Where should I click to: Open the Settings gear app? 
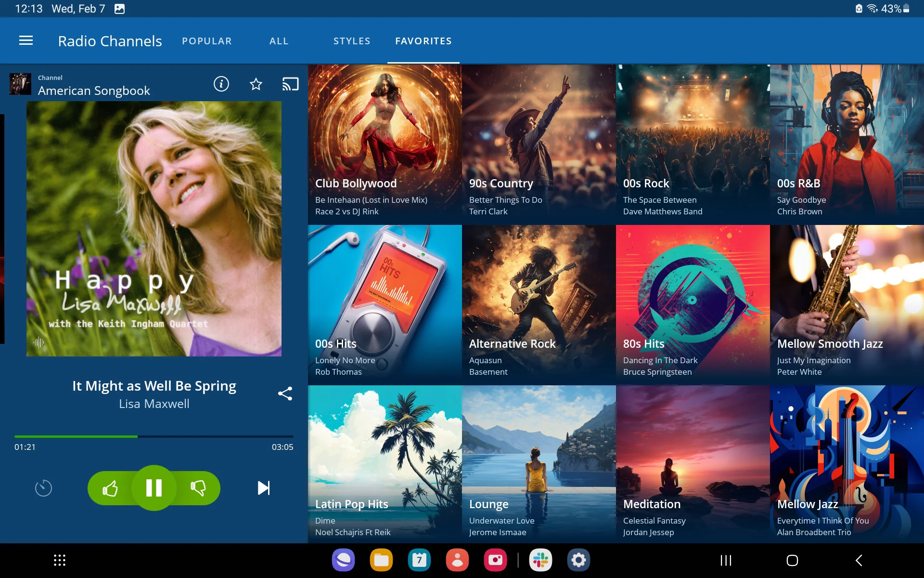578,560
